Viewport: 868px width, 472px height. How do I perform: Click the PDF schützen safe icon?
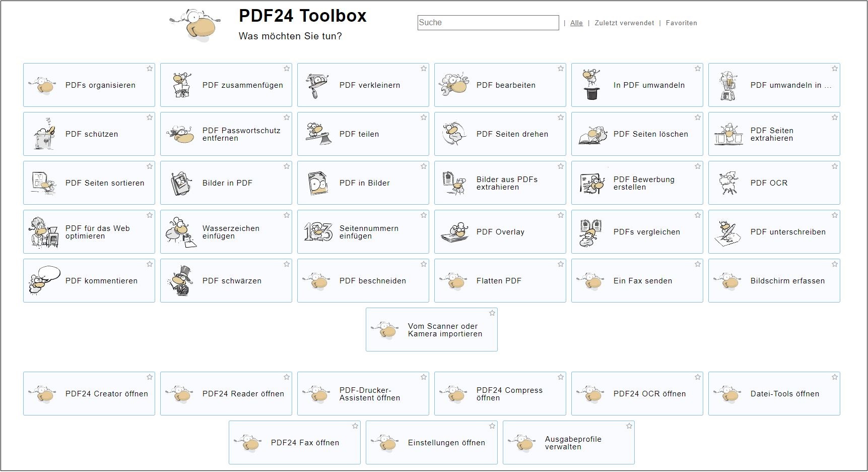point(44,134)
